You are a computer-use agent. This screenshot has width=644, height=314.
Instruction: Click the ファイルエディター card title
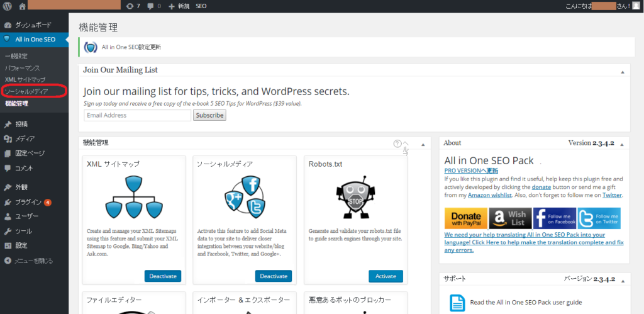114,300
